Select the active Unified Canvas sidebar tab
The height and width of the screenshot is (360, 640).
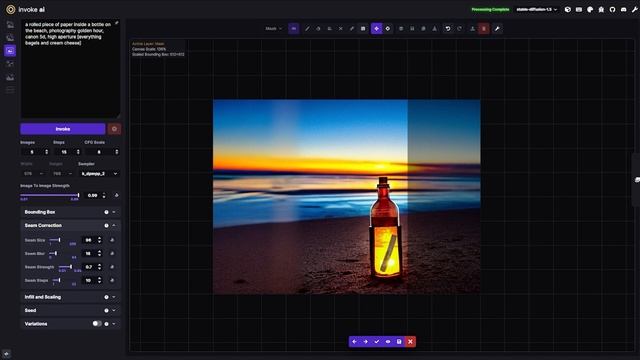(x=10, y=51)
